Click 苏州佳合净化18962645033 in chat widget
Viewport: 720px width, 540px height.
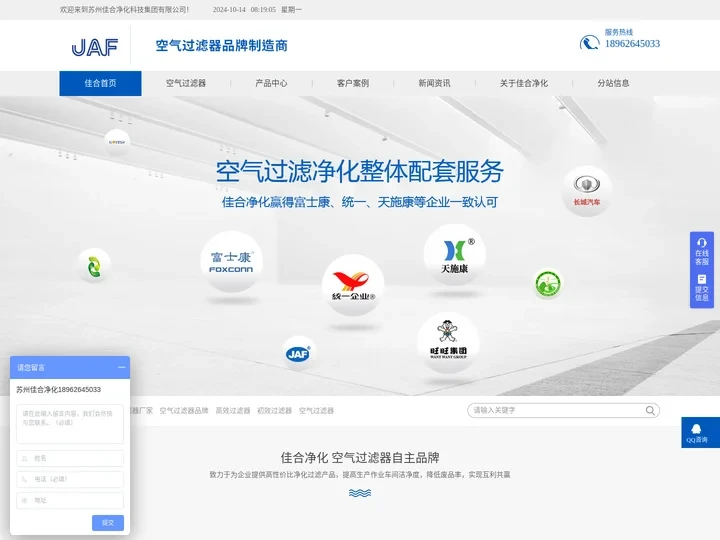pyautogui.click(x=58, y=389)
